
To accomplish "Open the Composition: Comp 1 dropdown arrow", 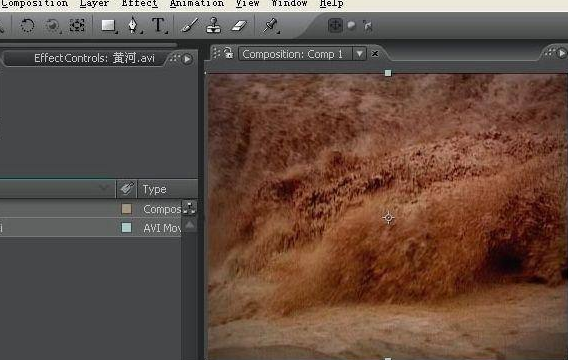I will click(359, 54).
